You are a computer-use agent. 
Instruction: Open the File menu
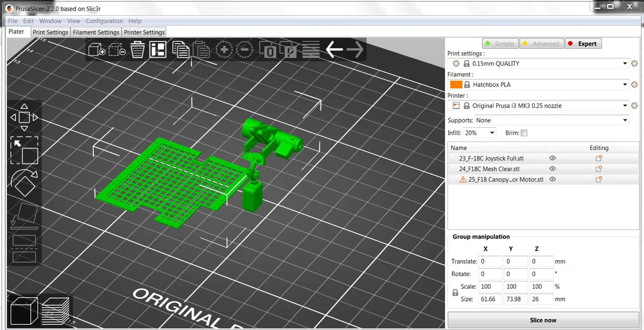click(x=13, y=21)
